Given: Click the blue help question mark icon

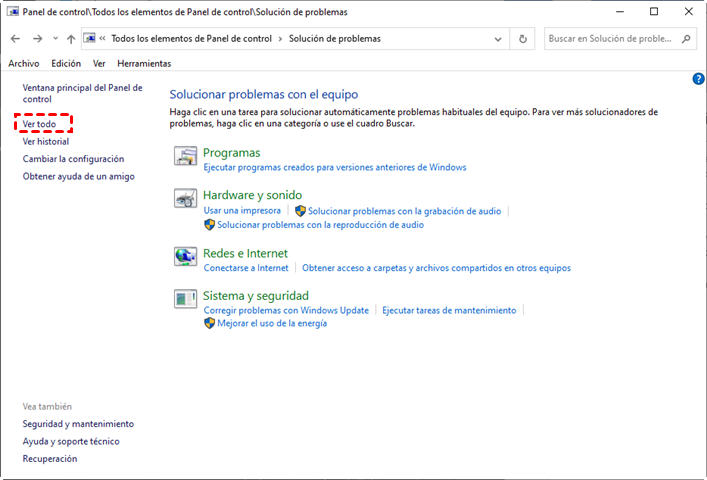Looking at the screenshot, I should (698, 78).
